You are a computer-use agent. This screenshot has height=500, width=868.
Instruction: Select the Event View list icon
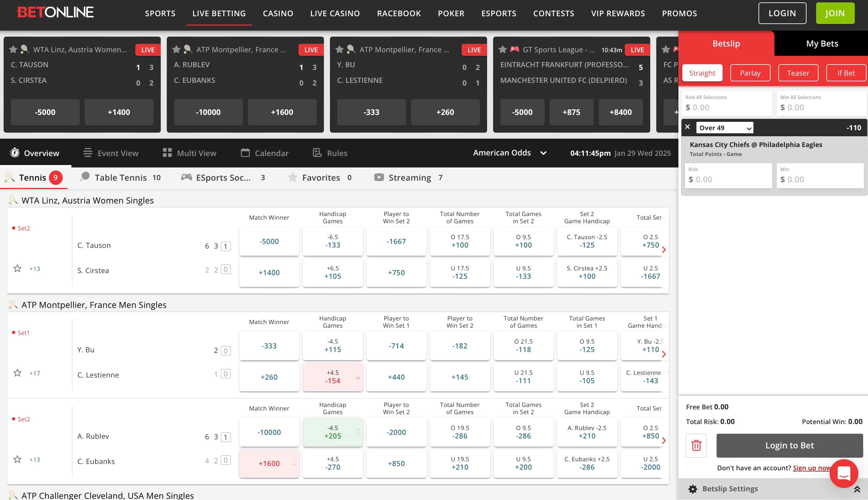click(x=87, y=153)
